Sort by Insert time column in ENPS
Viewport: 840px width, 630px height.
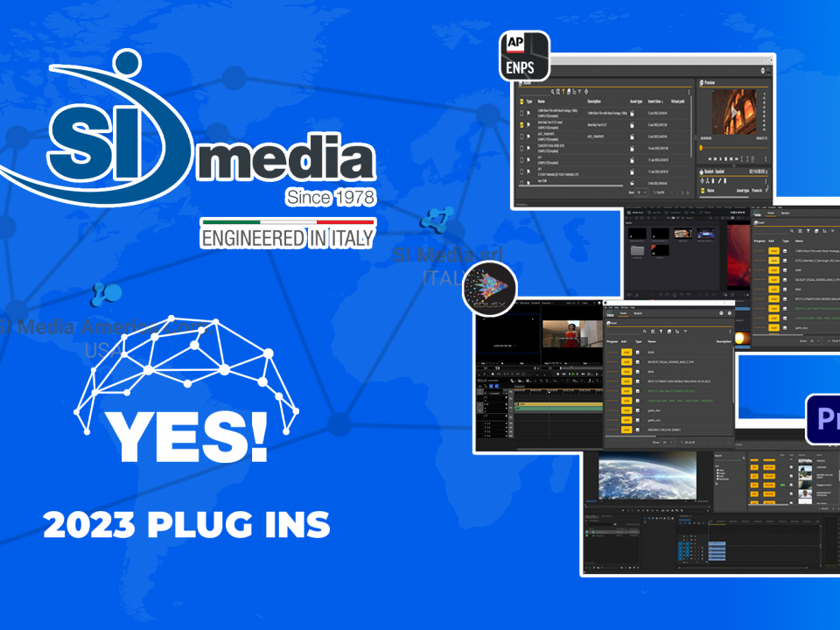coord(655,101)
